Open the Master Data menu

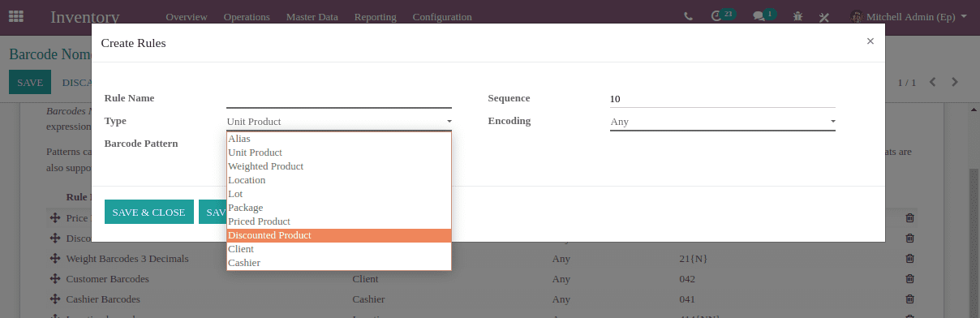(312, 16)
